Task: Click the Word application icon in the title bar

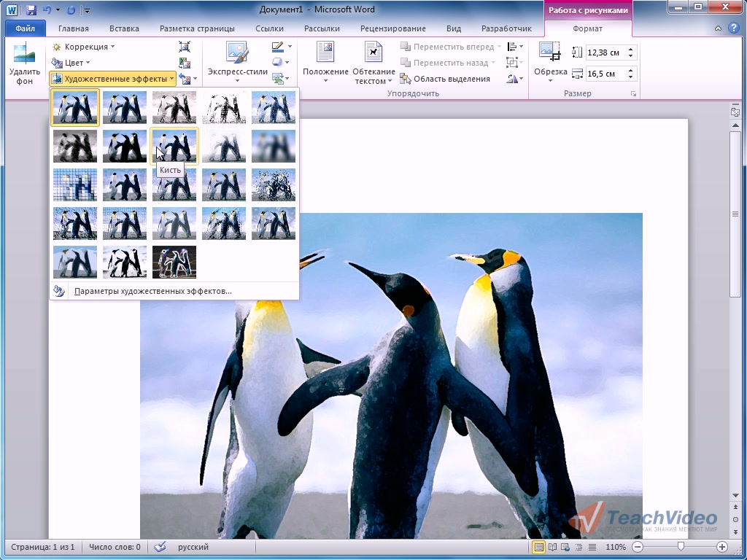Action: point(12,9)
